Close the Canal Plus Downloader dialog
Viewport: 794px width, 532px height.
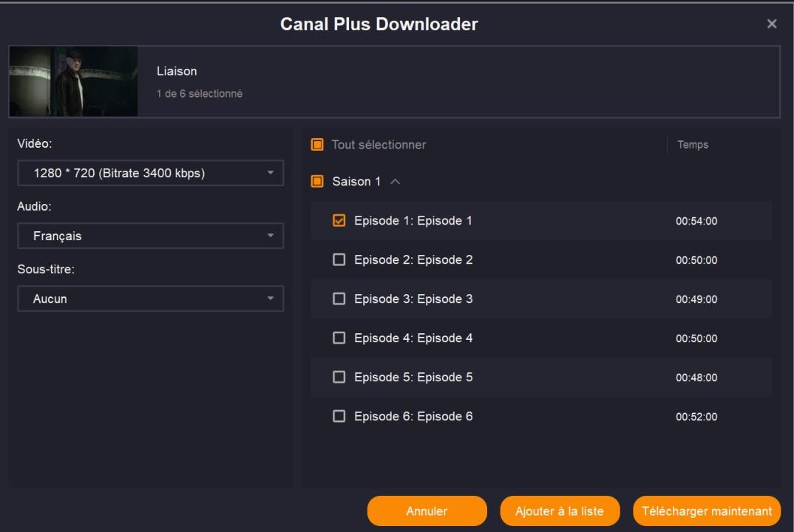772,24
